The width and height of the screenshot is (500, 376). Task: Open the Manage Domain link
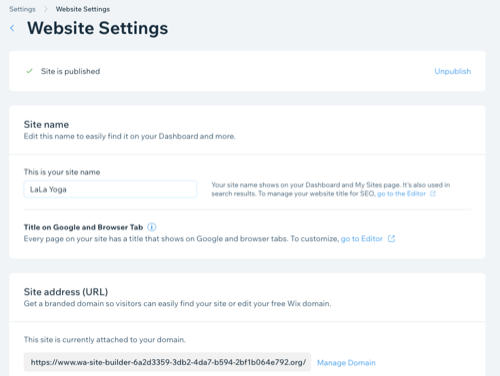(346, 363)
